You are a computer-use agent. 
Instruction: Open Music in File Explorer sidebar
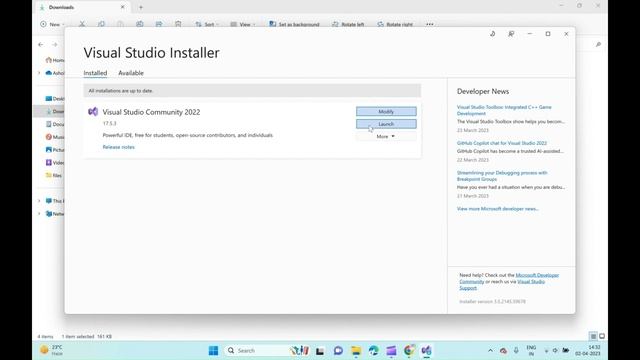click(55, 137)
